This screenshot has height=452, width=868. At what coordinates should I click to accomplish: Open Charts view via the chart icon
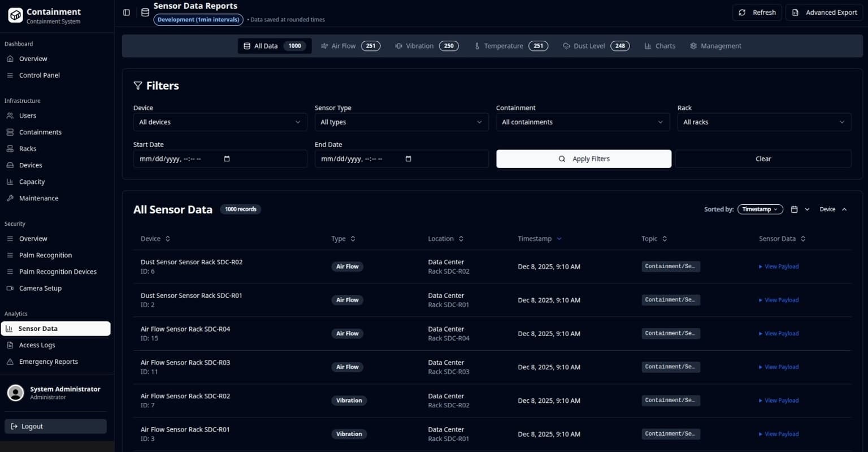tap(648, 46)
